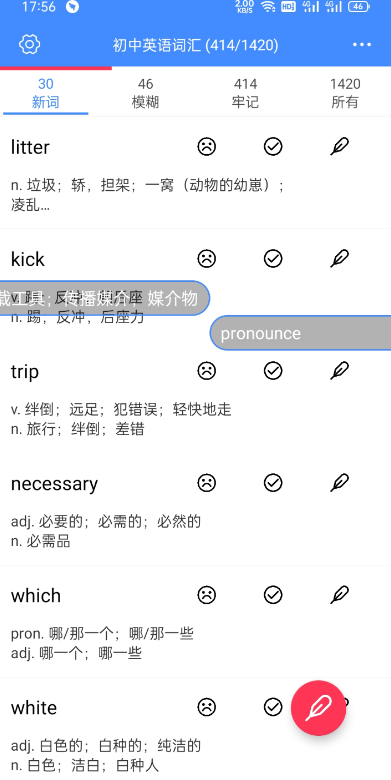The height and width of the screenshot is (780, 391).
Task: Click the word white entry
Action: [34, 707]
